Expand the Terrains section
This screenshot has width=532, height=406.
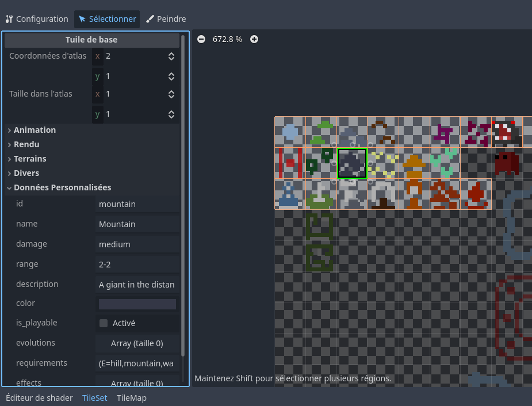(30, 159)
